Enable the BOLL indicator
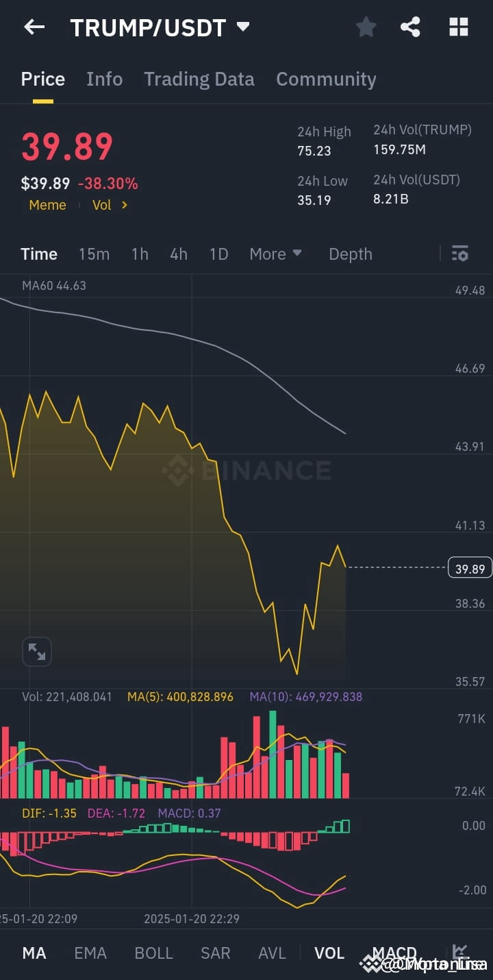Screen dimensions: 493x980 click(x=153, y=953)
